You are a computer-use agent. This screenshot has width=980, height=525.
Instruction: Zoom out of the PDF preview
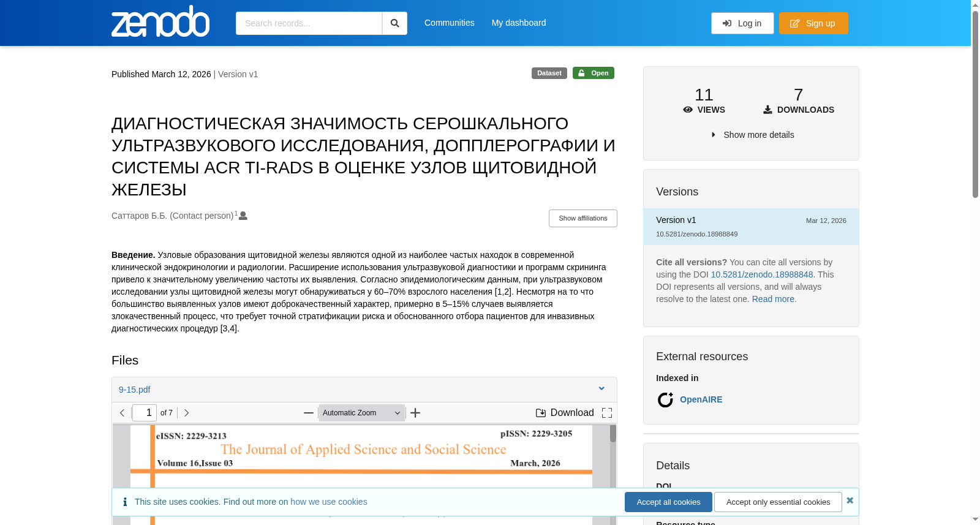309,413
